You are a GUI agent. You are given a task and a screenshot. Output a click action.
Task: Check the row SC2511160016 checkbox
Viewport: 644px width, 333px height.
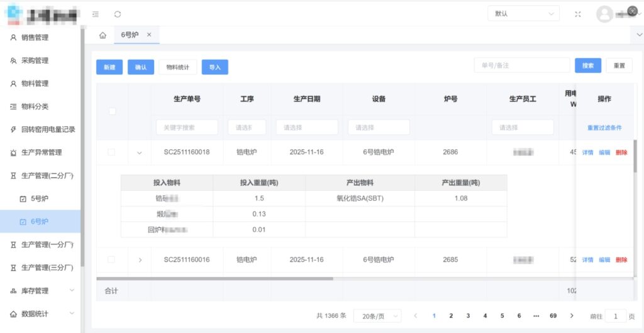coord(111,259)
